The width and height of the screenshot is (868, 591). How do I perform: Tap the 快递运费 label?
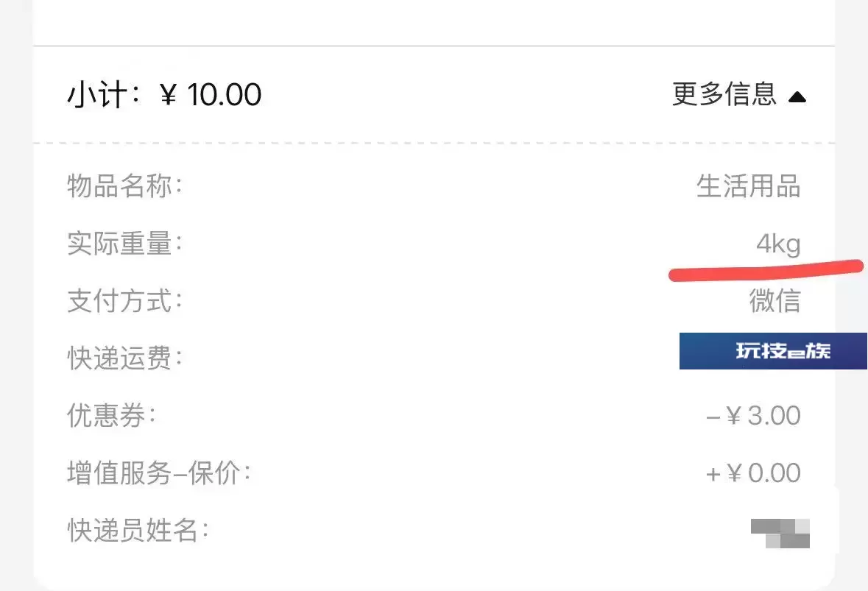(x=124, y=358)
